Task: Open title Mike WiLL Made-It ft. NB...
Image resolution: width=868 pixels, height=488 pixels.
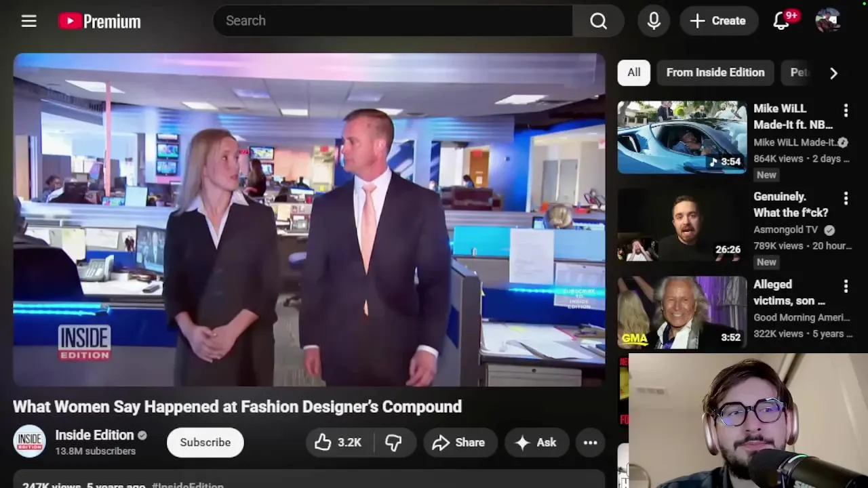Action: pyautogui.click(x=793, y=117)
